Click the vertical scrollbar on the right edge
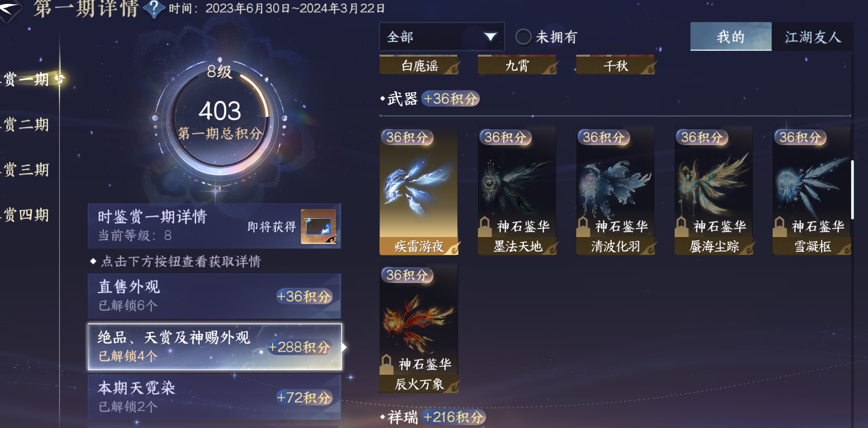 [852, 190]
